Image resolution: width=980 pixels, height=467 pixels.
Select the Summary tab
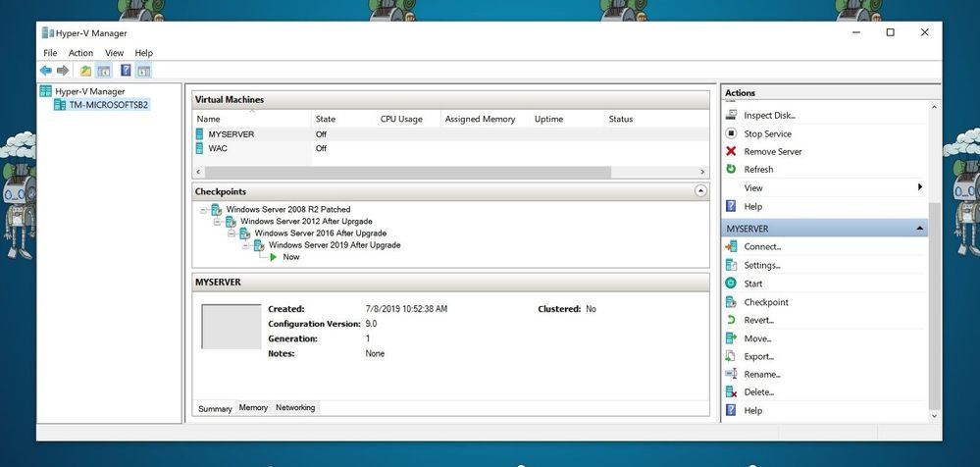click(x=215, y=408)
